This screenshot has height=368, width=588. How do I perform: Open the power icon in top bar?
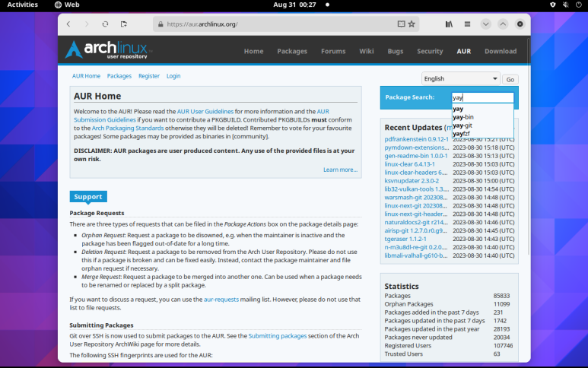(579, 5)
